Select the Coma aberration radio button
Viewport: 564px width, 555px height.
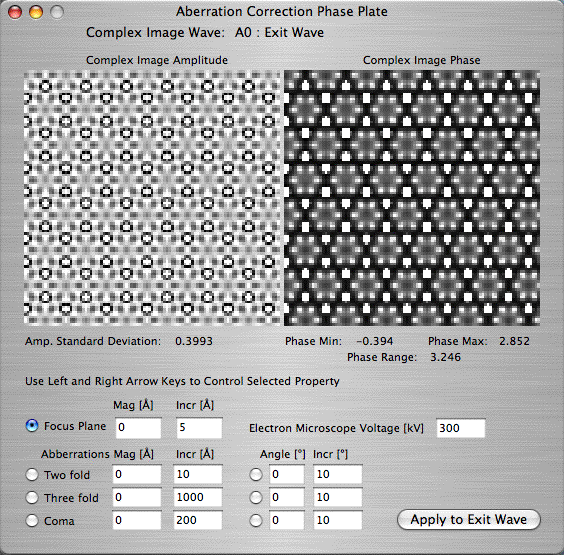click(32, 520)
